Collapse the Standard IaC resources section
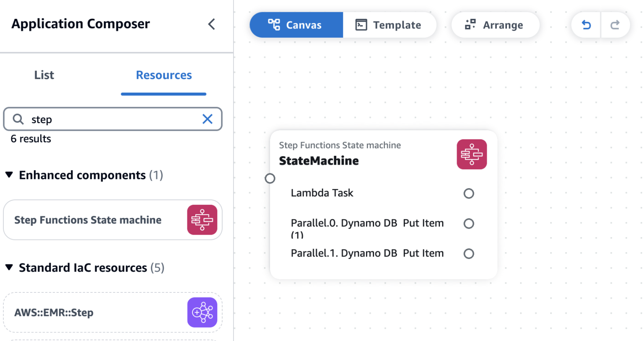The height and width of the screenshot is (341, 644). click(x=10, y=268)
